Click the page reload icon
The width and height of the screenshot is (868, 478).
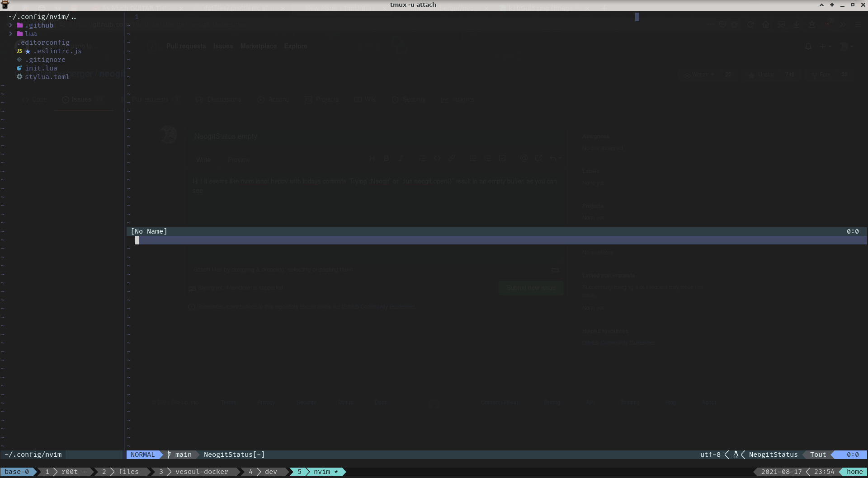750,24
